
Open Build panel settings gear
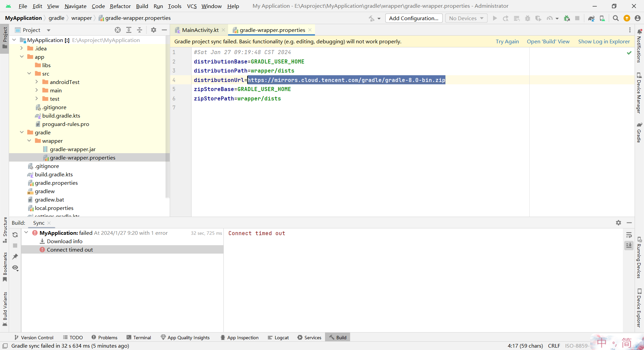(619, 223)
